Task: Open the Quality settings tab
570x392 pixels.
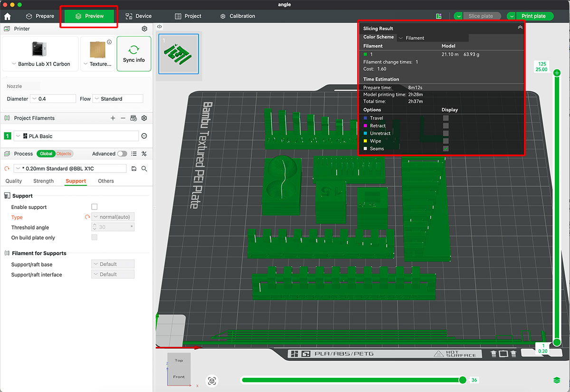Action: pos(14,181)
